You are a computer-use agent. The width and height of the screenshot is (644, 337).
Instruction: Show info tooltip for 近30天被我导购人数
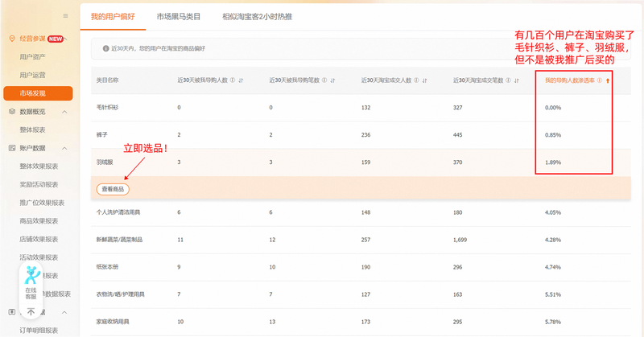[x=233, y=80]
